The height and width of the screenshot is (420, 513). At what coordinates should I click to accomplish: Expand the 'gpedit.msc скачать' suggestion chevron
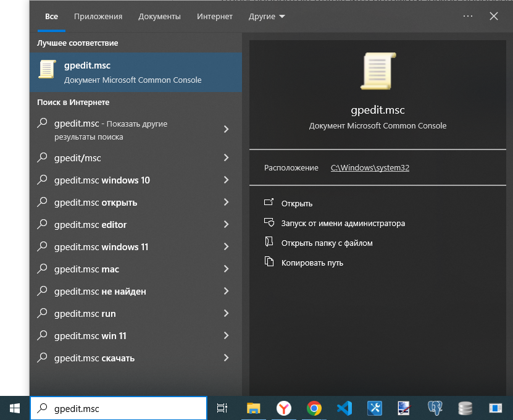click(x=226, y=358)
